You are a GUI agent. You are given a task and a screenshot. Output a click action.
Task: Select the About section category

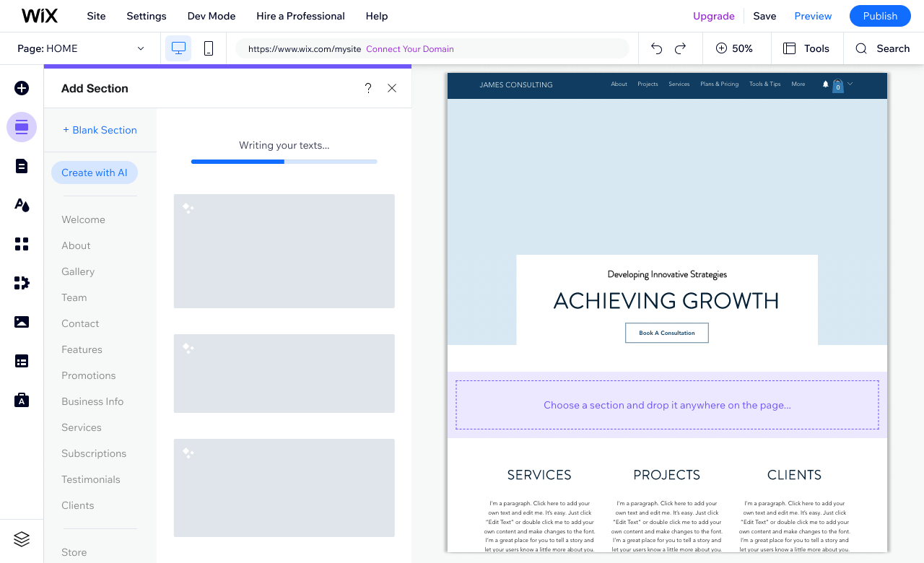(76, 245)
